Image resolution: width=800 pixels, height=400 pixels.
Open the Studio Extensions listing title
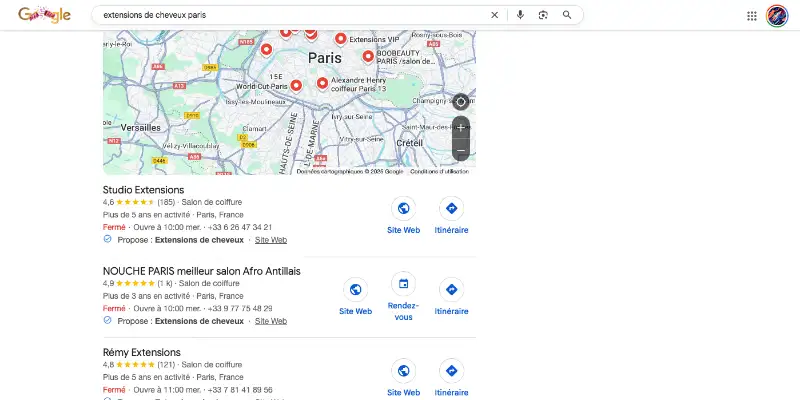pos(143,190)
